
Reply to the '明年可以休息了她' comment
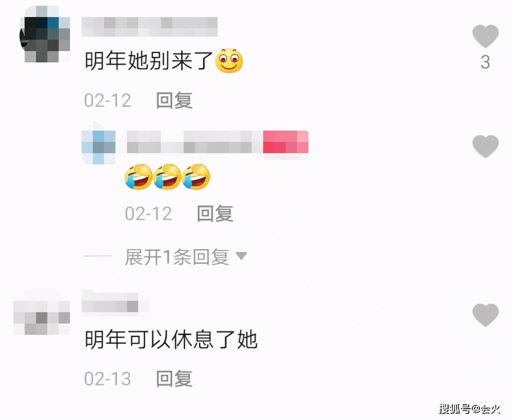pos(174,378)
